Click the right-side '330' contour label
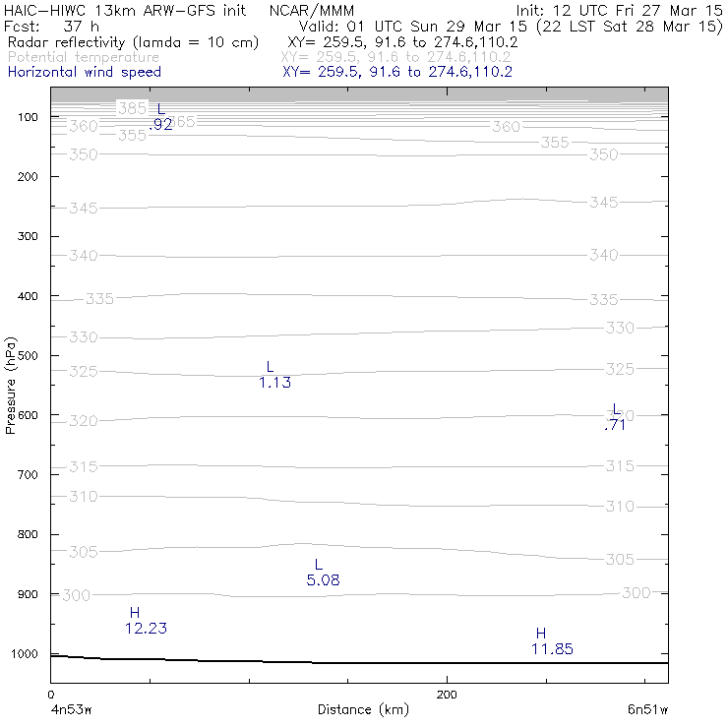 [x=620, y=328]
